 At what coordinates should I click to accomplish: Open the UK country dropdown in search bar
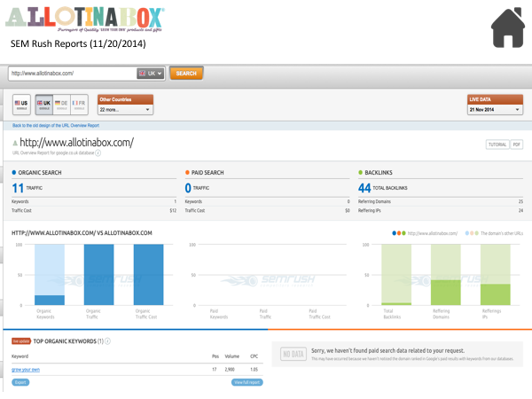click(x=151, y=74)
